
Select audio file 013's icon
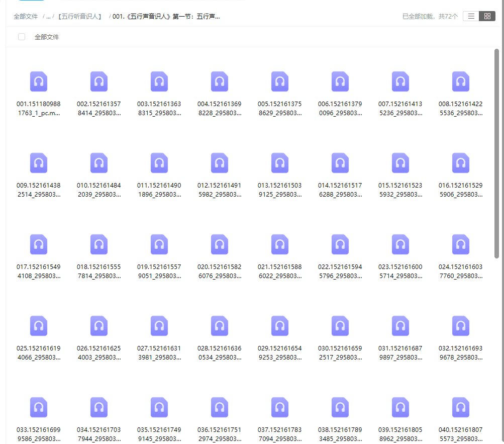point(279,162)
